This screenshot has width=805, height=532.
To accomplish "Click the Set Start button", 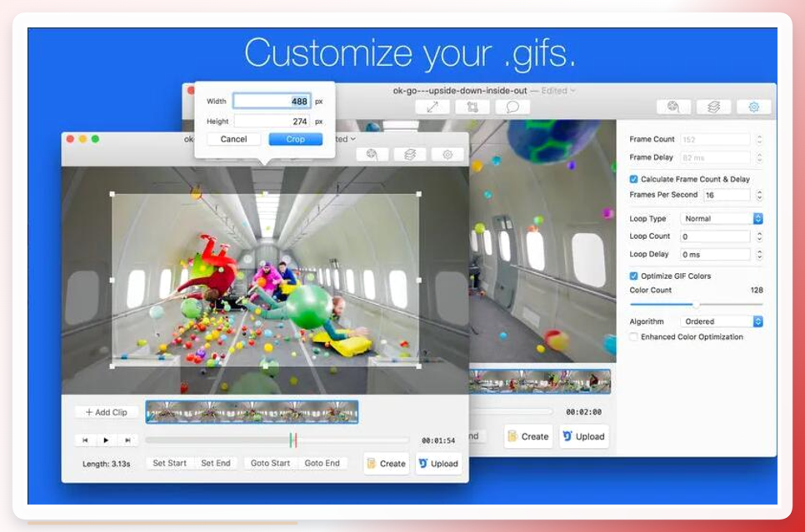I will (169, 463).
